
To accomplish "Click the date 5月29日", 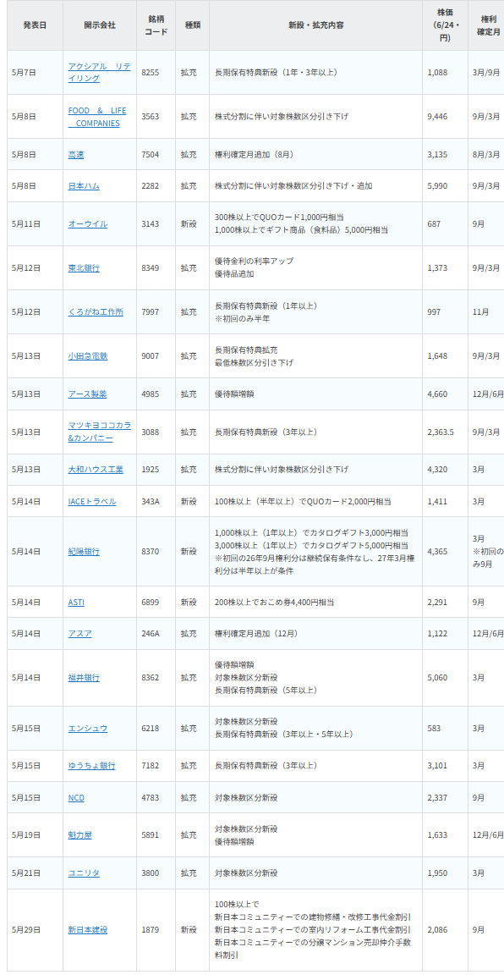I will (x=25, y=930).
